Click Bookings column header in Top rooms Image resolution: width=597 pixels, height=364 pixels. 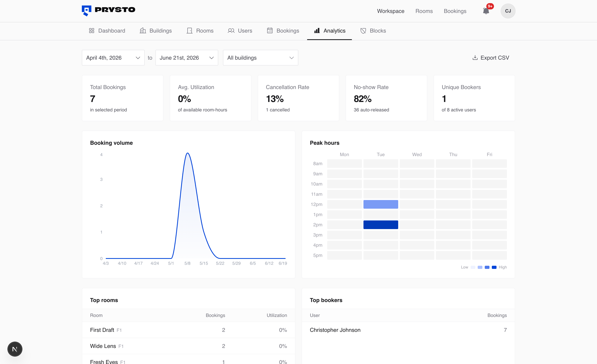tap(215, 315)
